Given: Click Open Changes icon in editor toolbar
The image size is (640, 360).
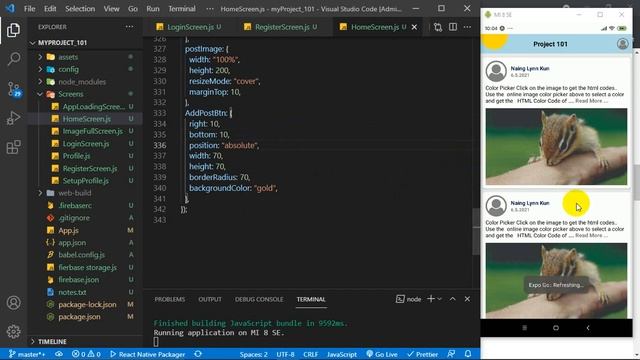Looking at the screenshot, I should point(438,27).
